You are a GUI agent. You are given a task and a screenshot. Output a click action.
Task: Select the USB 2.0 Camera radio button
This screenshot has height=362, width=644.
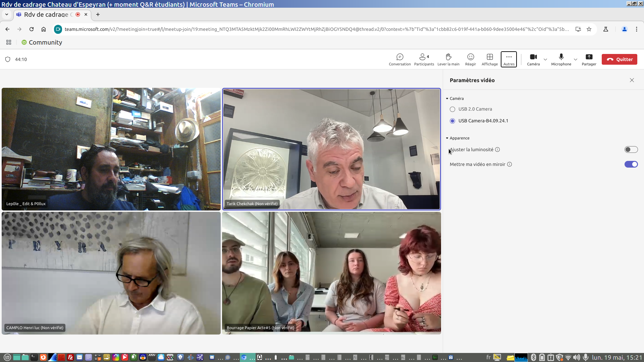coord(452,109)
